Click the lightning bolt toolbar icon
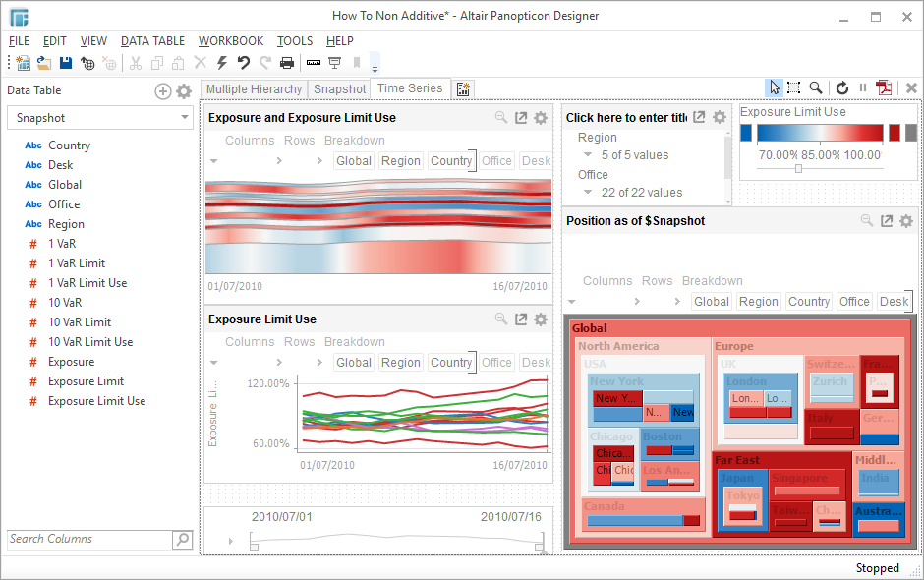Viewport: 924px width, 580px height. coord(222,63)
